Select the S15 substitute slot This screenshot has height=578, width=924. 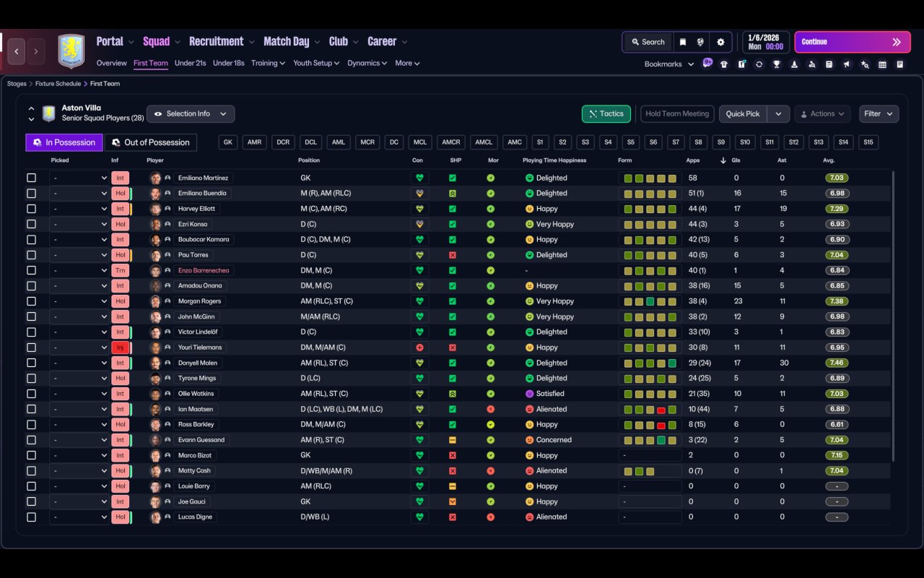click(x=868, y=142)
